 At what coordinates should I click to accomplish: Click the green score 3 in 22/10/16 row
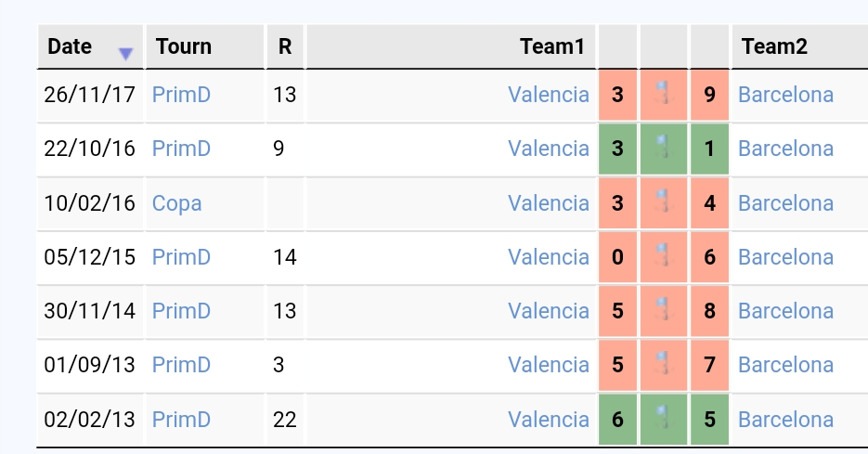617,149
